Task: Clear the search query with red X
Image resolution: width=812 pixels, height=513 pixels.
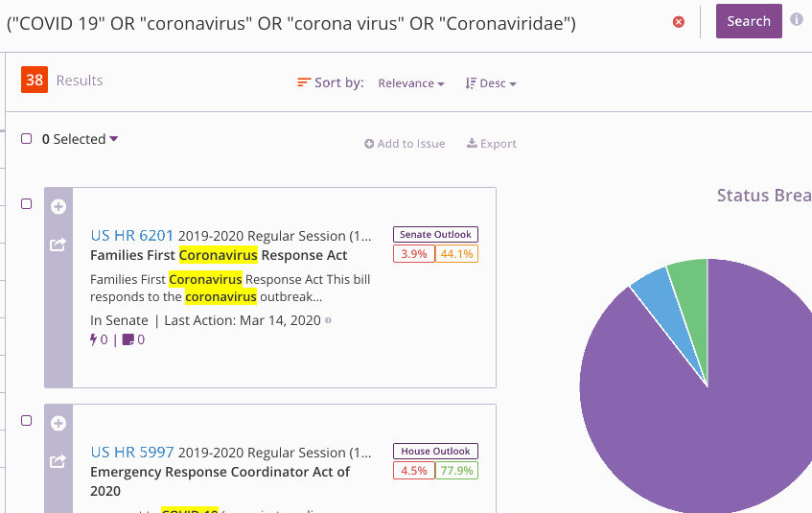Action: (x=679, y=22)
